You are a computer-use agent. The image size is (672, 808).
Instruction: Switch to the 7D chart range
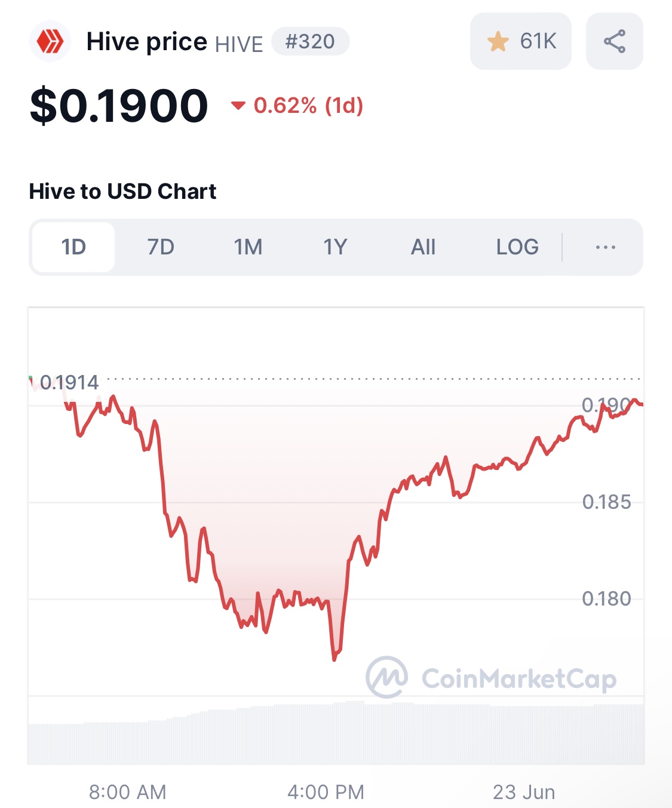(161, 247)
